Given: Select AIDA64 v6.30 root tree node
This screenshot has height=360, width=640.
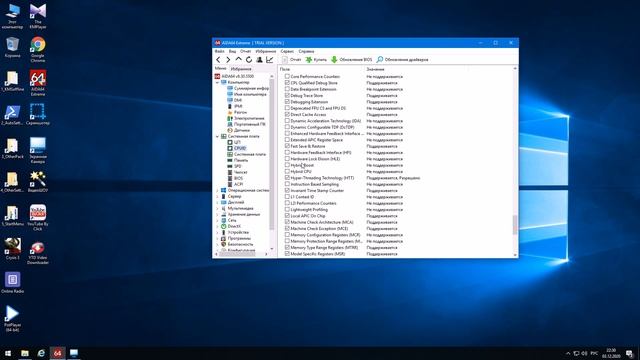Looking at the screenshot, I should point(234,76).
